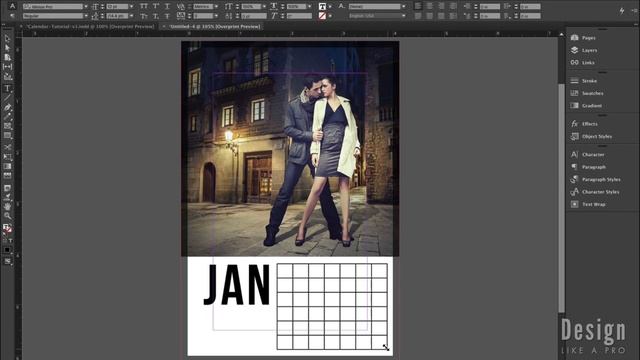
Task: Click the vertical scrollbar of the document
Action: pos(562,198)
